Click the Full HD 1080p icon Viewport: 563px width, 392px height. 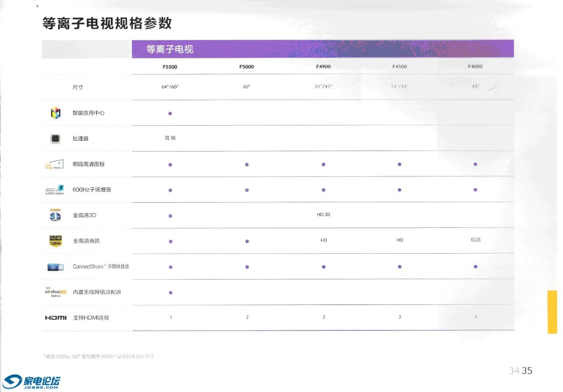55,241
